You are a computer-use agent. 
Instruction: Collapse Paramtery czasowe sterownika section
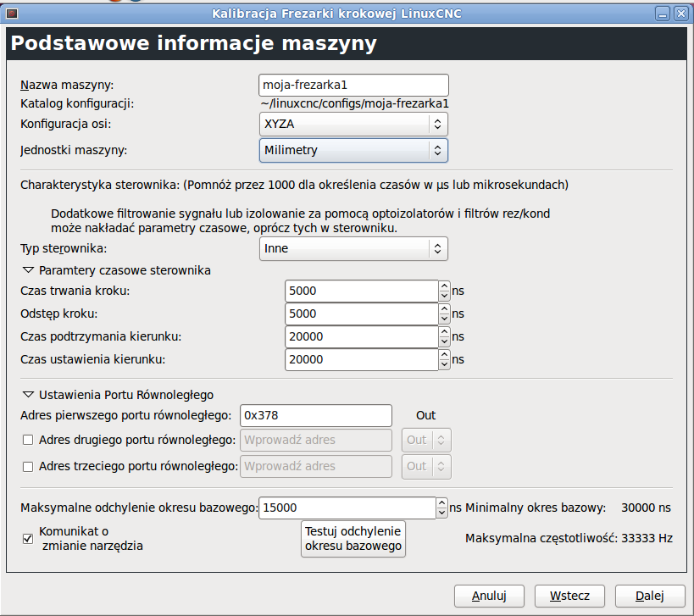(28, 270)
